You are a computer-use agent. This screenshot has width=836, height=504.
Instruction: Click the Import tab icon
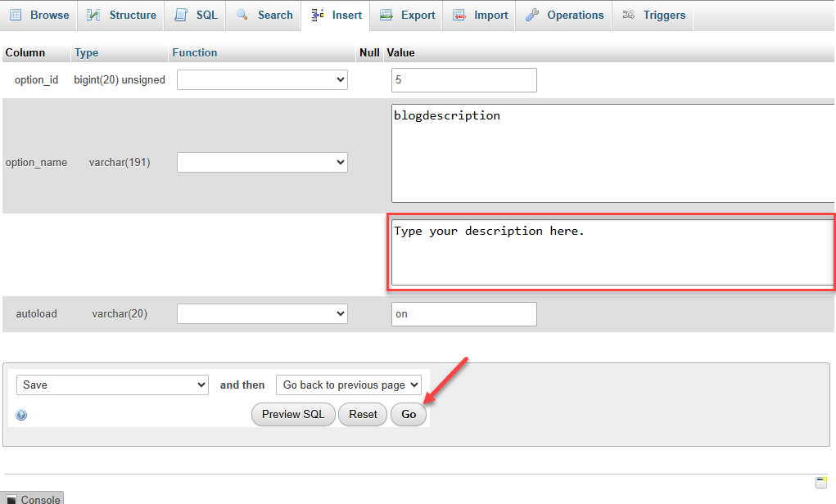[459, 15]
